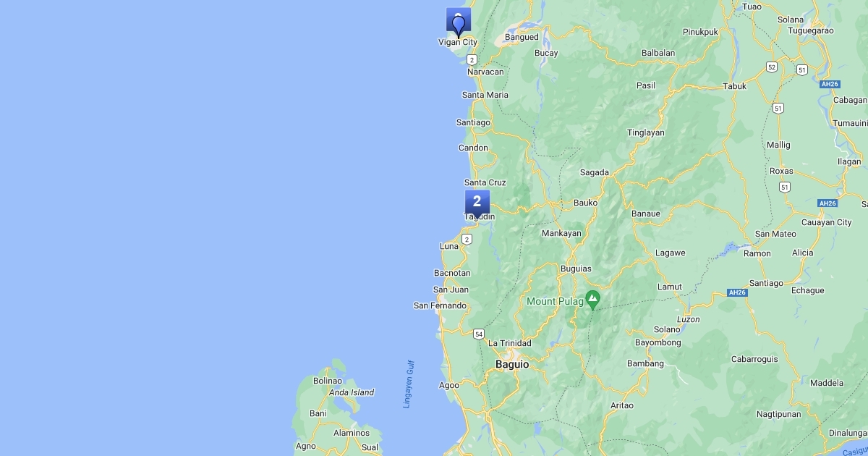
Task: Click the AH26 badge near Cauayan City
Action: tap(827, 203)
